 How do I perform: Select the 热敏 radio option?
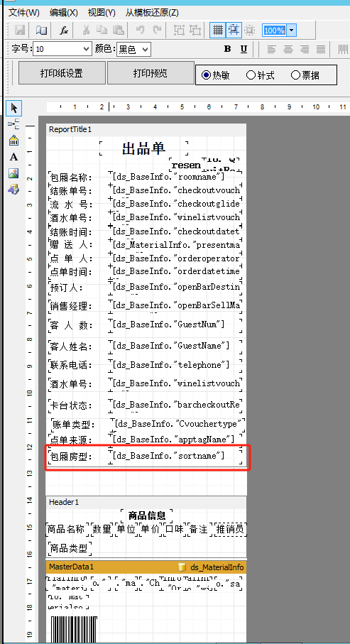(216, 75)
